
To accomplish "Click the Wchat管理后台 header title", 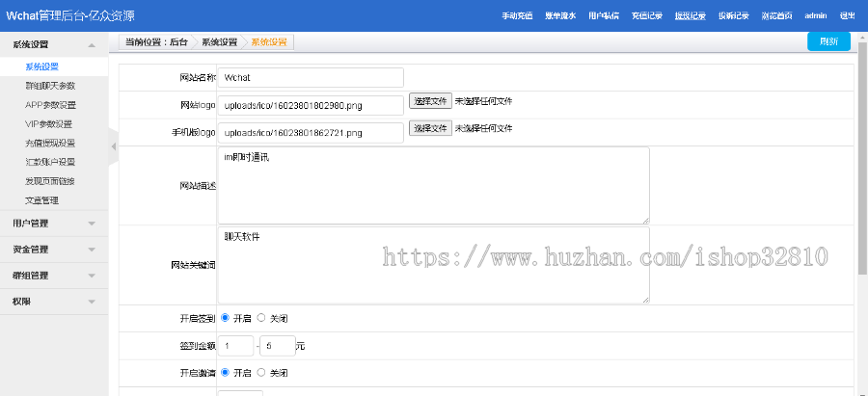I will [70, 15].
